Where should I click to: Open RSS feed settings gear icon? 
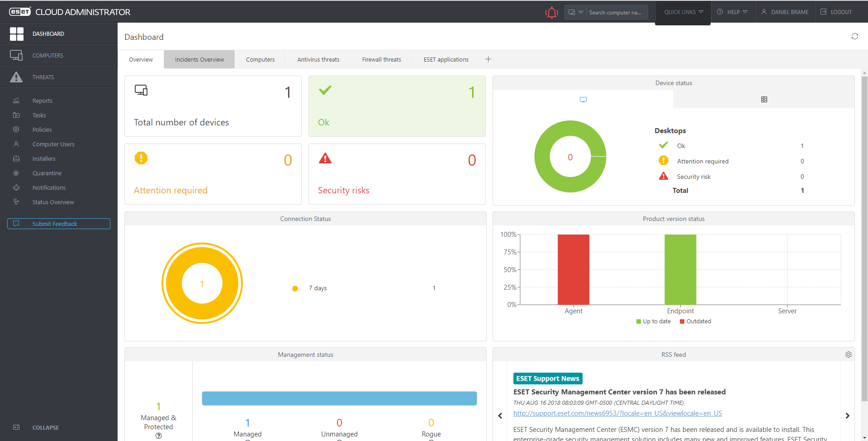pyautogui.click(x=849, y=355)
